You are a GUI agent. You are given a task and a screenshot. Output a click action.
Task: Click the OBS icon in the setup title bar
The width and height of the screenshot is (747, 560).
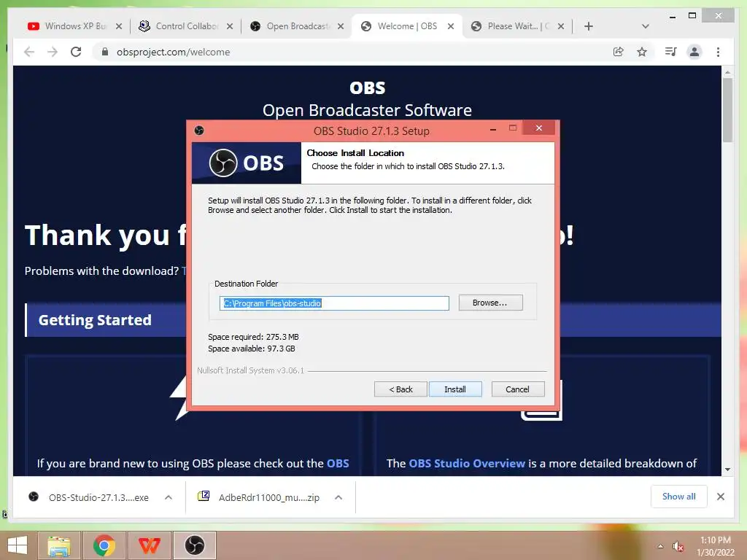[x=199, y=131]
